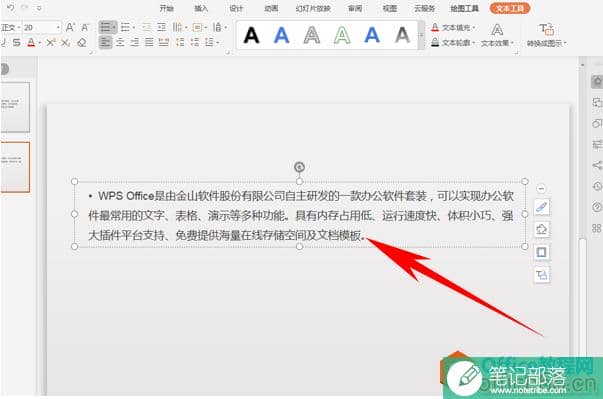Screen dimensions: 603x399
Task: Apply the first blue A text style
Action: [282, 35]
